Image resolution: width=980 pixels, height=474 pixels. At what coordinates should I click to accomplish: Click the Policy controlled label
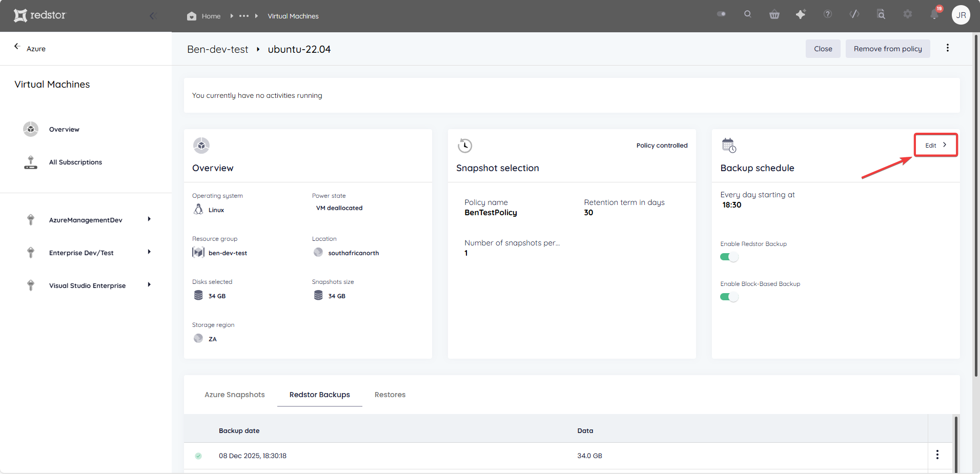pyautogui.click(x=662, y=146)
